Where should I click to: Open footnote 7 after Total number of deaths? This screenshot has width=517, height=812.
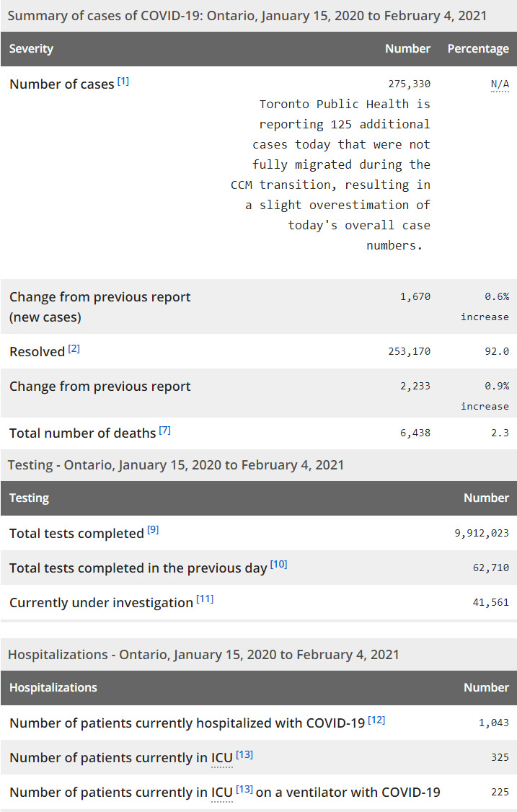point(164,431)
